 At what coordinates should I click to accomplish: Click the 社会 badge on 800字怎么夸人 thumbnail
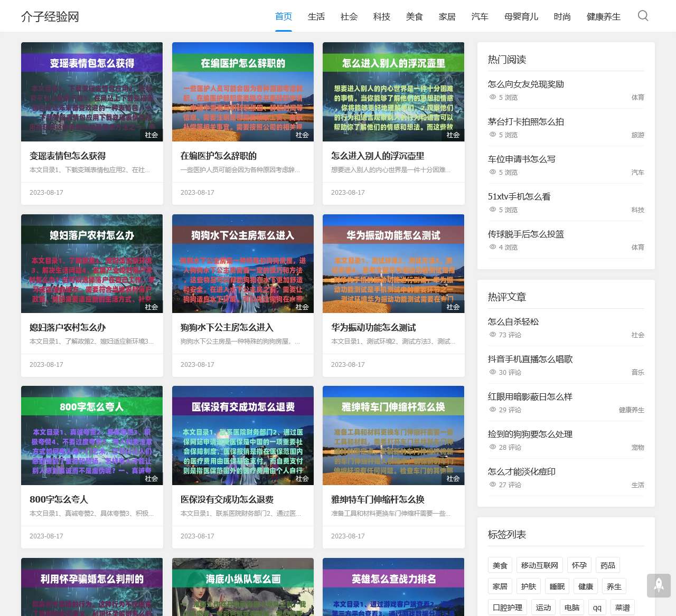[152, 479]
